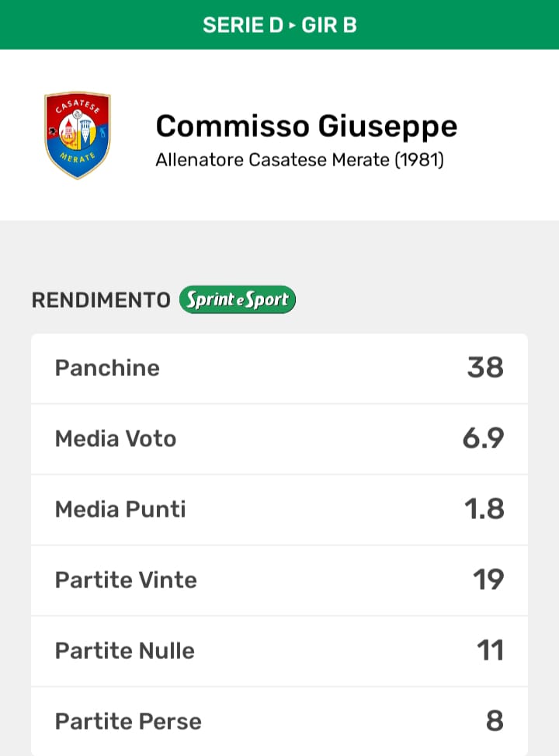Open the SERIE D breadcrumb in header
The image size is (559, 756).
(242, 25)
